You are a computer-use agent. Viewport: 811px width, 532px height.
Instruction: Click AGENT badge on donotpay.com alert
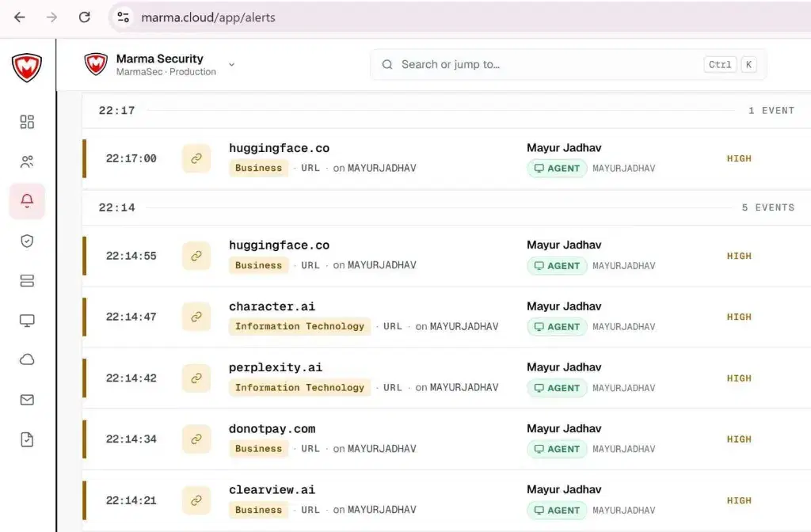click(x=557, y=449)
